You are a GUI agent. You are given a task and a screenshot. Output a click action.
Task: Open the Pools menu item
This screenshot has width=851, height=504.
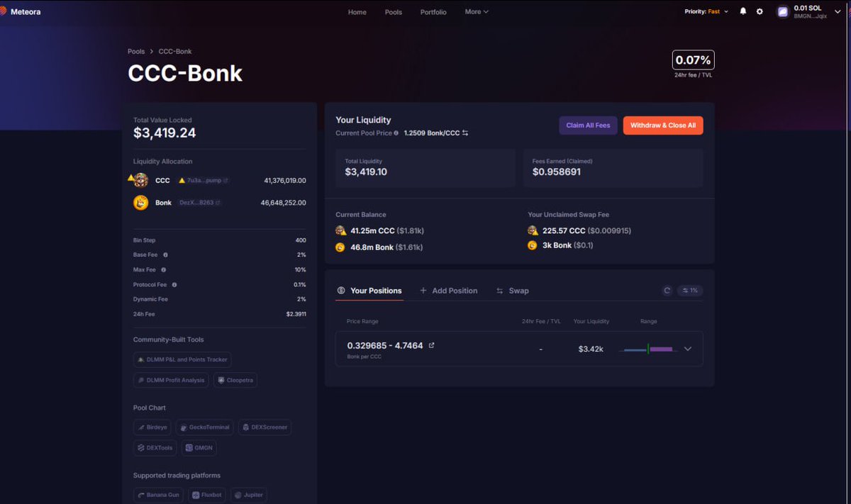394,12
